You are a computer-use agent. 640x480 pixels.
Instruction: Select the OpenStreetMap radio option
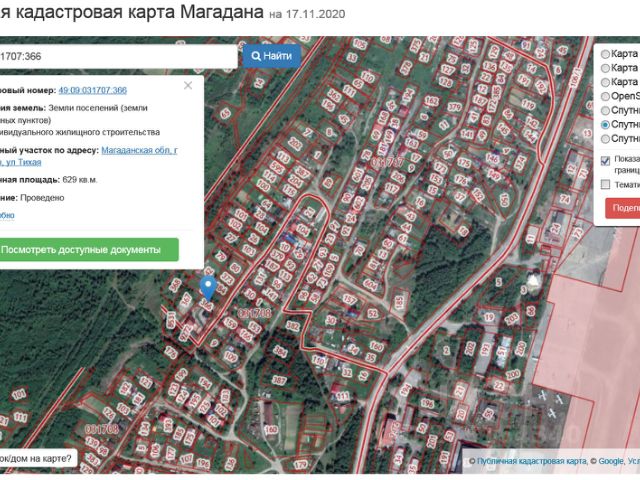605,96
